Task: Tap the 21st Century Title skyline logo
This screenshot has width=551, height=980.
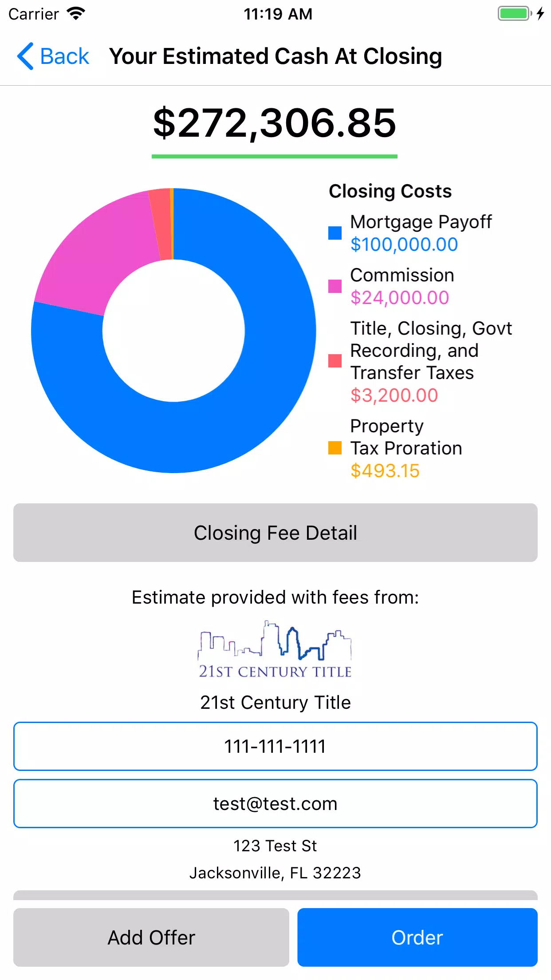Action: point(275,649)
